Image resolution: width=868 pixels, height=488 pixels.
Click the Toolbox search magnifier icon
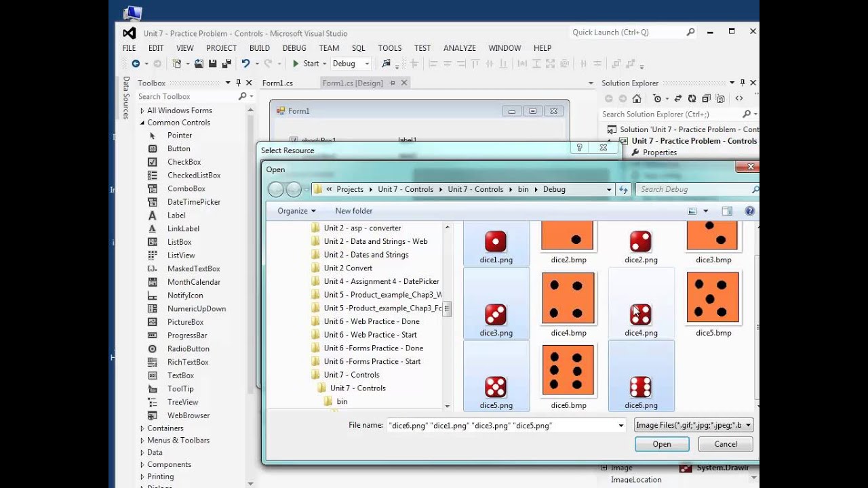(242, 96)
